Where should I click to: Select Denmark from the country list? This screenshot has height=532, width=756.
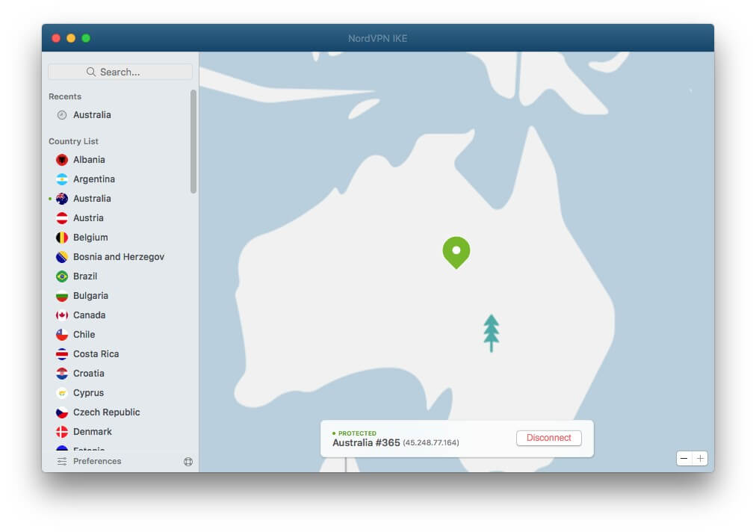92,432
